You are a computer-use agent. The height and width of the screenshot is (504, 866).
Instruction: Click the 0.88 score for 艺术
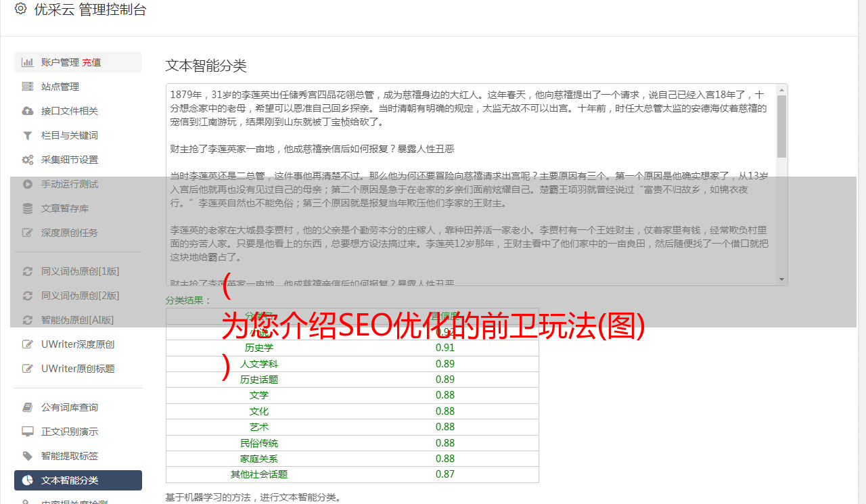[x=445, y=427]
